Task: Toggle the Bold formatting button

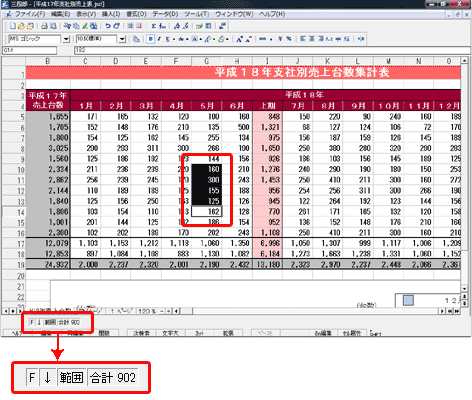Action: [x=151, y=39]
